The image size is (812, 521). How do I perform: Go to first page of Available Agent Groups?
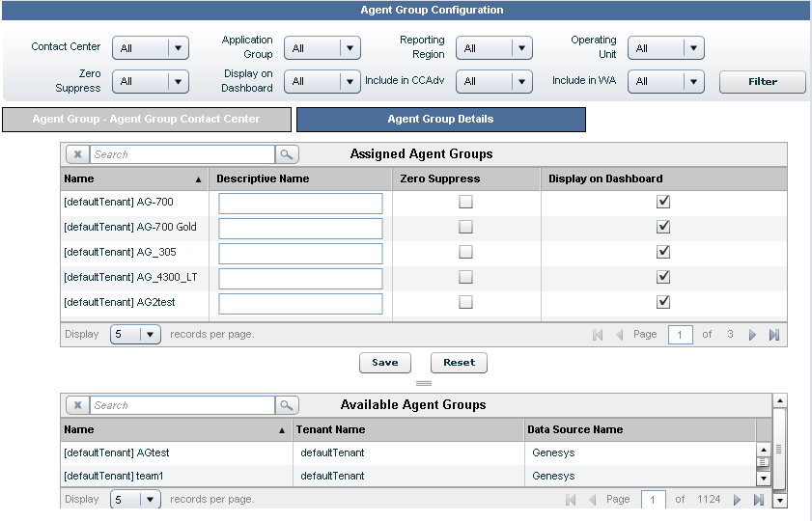click(571, 500)
